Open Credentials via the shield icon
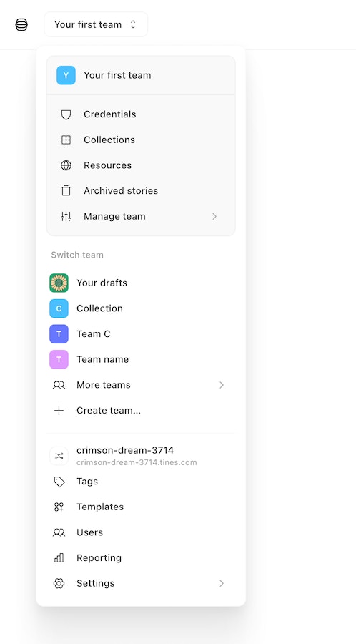The image size is (356, 644). (66, 114)
